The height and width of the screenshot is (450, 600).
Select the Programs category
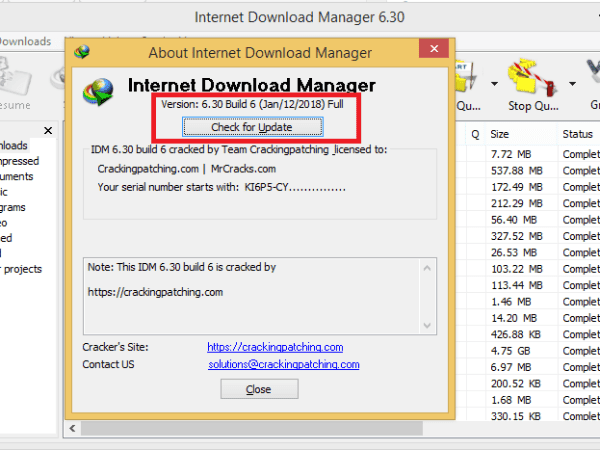(13, 207)
